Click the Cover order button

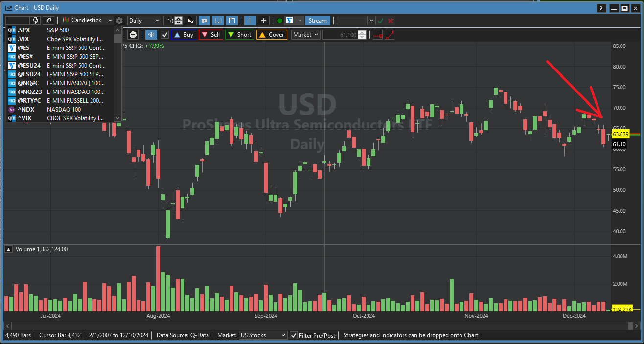coord(272,35)
